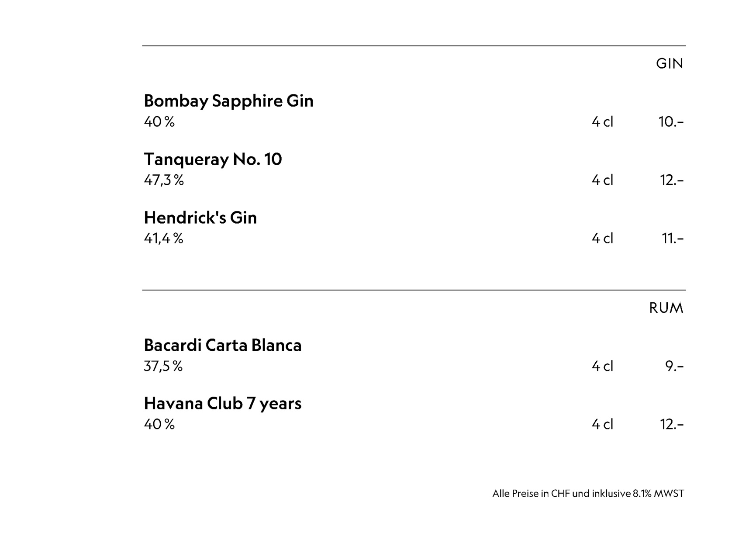Click the 12.– price for Tanqueray
Image resolution: width=756 pixels, height=533 pixels.
671,180
